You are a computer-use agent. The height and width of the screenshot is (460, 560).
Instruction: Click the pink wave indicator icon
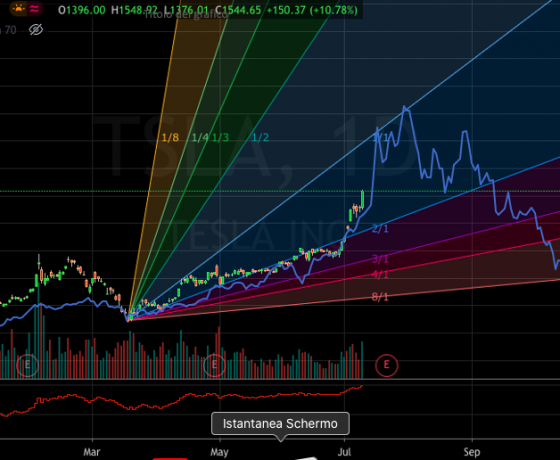34,9
